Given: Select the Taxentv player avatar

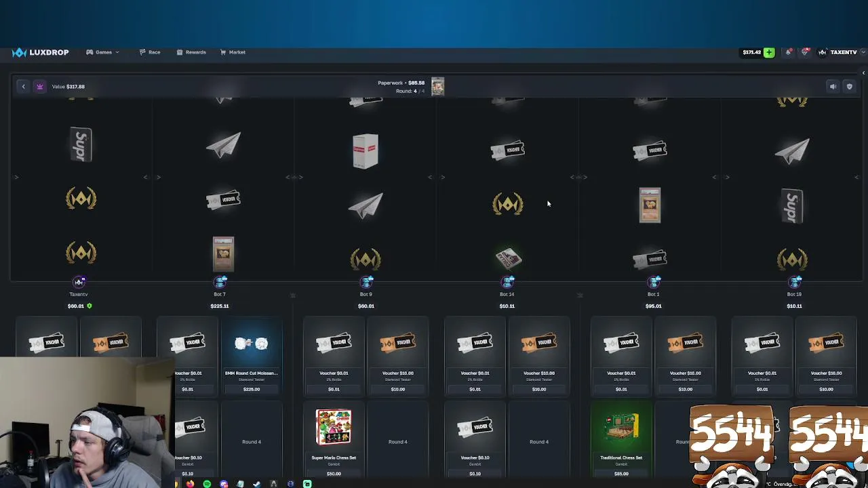Looking at the screenshot, I should [79, 281].
